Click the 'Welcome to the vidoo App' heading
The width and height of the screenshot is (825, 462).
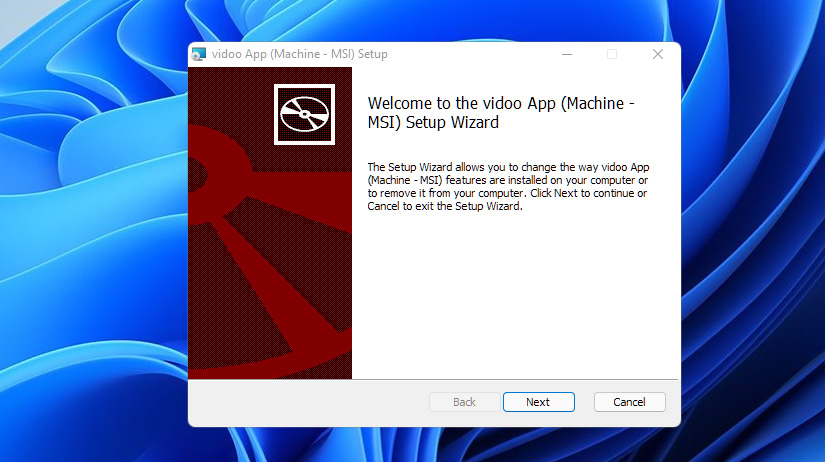point(501,113)
